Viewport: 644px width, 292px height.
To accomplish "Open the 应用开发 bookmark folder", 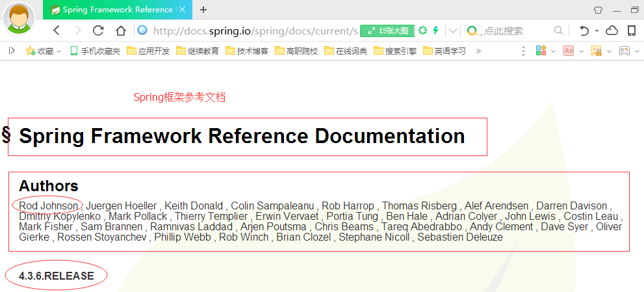I will (148, 51).
